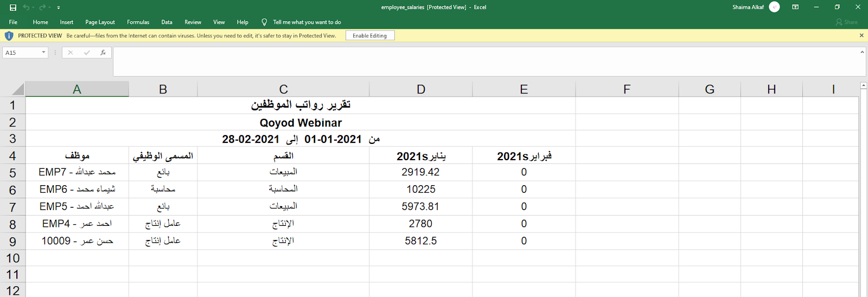Click the Save icon in quick access toolbar
Screen dimensions: 868x297
point(13,8)
